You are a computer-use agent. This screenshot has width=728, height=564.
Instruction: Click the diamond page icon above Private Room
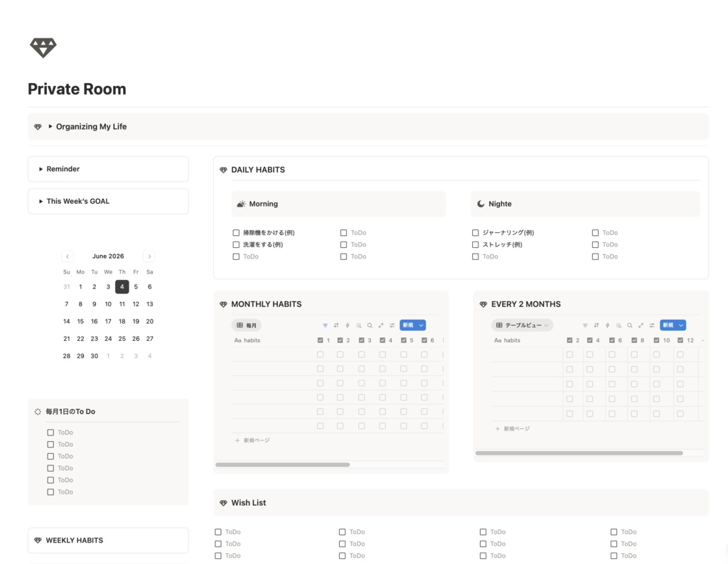coord(43,48)
